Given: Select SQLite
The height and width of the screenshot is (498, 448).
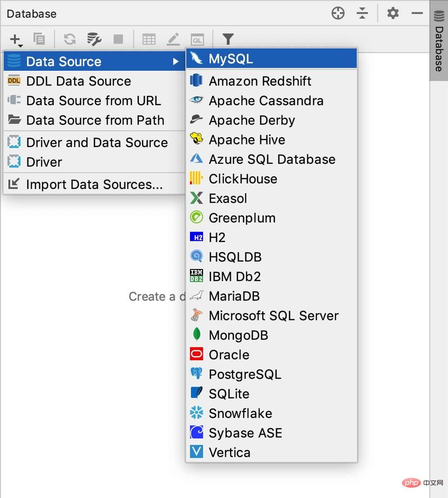Looking at the screenshot, I should [272, 394].
